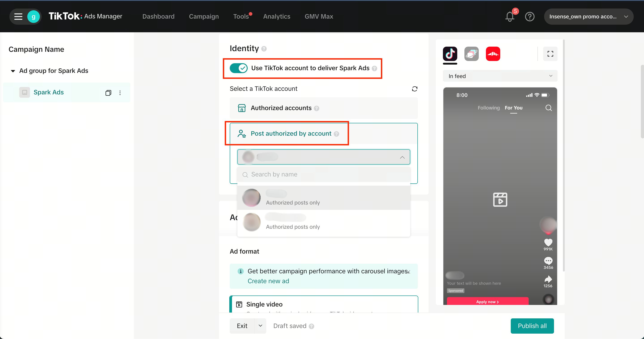Switch to Following tab in preview
644x339 pixels.
(x=489, y=108)
